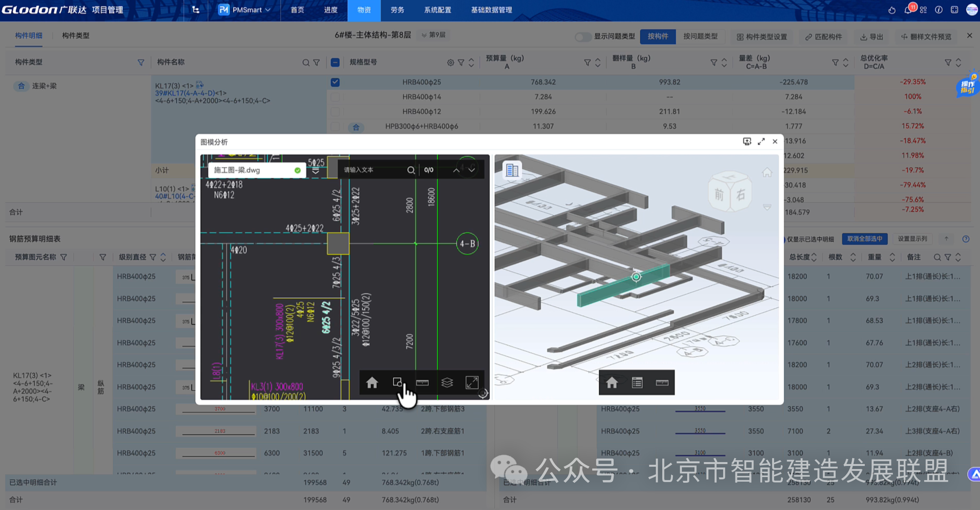This screenshot has width=980, height=510.
Task: Open the PMSmart dropdown
Action: click(x=245, y=10)
